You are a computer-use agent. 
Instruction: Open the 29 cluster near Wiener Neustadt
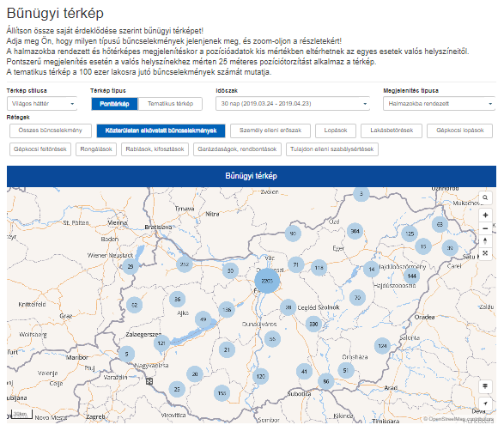pos(131,266)
